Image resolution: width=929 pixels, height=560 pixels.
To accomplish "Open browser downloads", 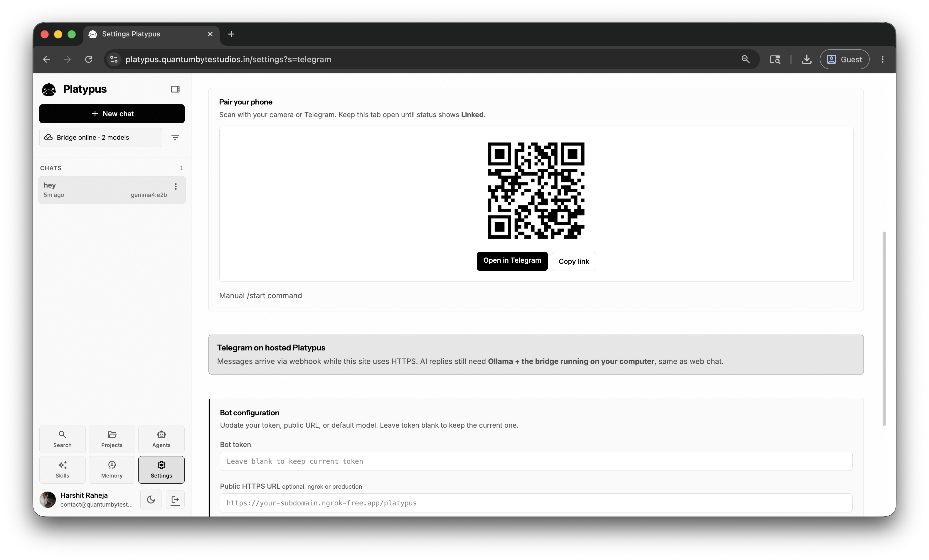I will [807, 59].
